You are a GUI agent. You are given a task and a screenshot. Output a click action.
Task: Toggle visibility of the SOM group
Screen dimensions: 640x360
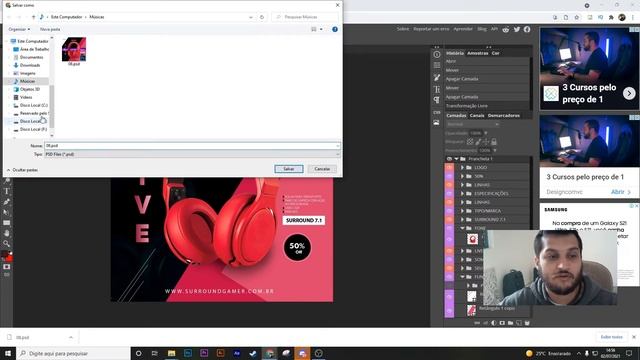pyautogui.click(x=449, y=176)
